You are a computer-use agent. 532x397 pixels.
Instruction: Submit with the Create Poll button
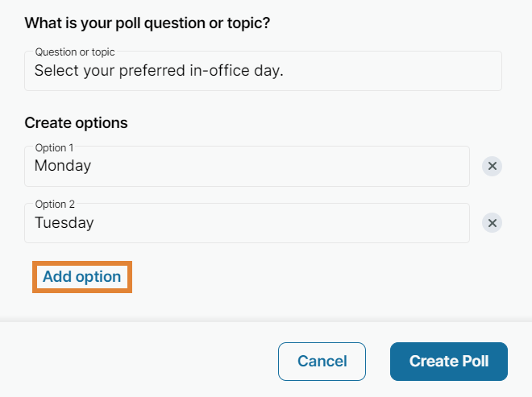[x=448, y=362]
